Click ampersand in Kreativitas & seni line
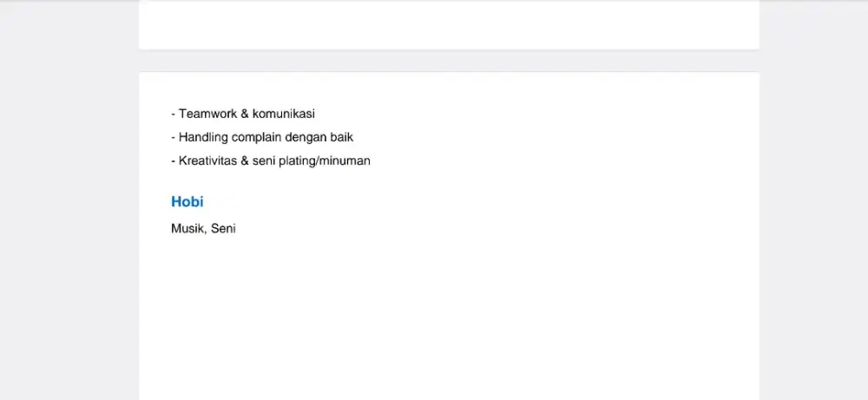 tap(245, 161)
